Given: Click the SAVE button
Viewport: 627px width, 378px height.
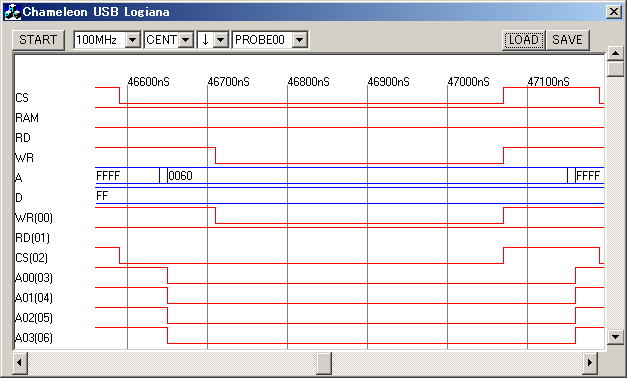Looking at the screenshot, I should [567, 40].
